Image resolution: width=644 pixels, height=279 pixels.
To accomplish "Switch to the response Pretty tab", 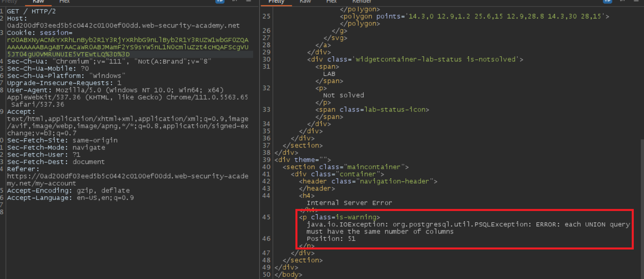I will tap(276, 2).
